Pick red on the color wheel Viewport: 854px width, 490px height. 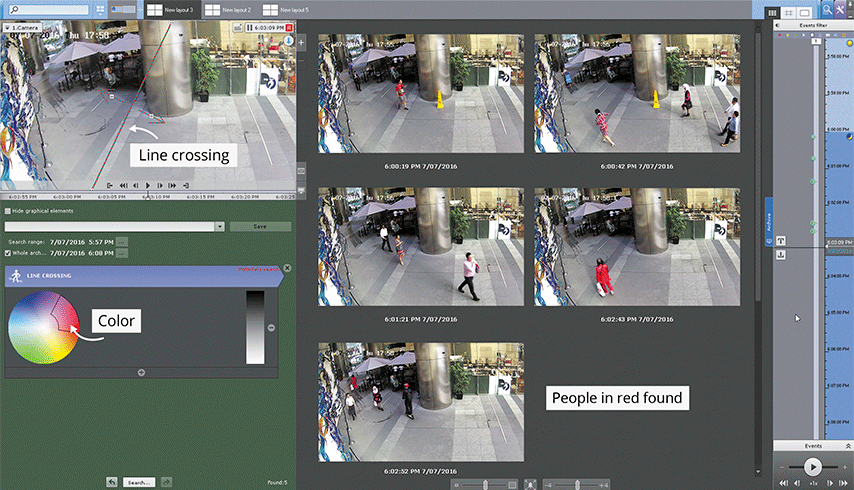click(x=66, y=322)
